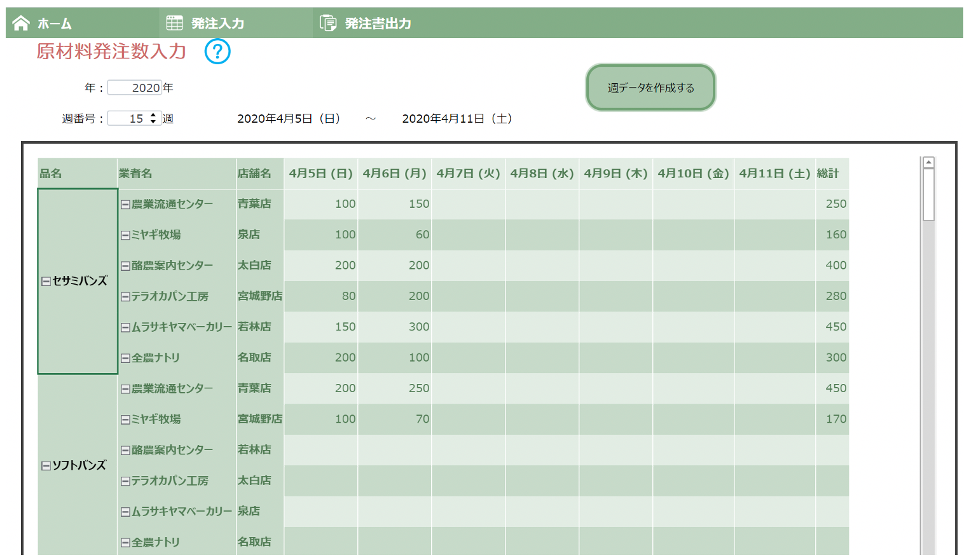Select the 4月5日 cell showing 80
This screenshot has height=560, width=969.
[320, 296]
